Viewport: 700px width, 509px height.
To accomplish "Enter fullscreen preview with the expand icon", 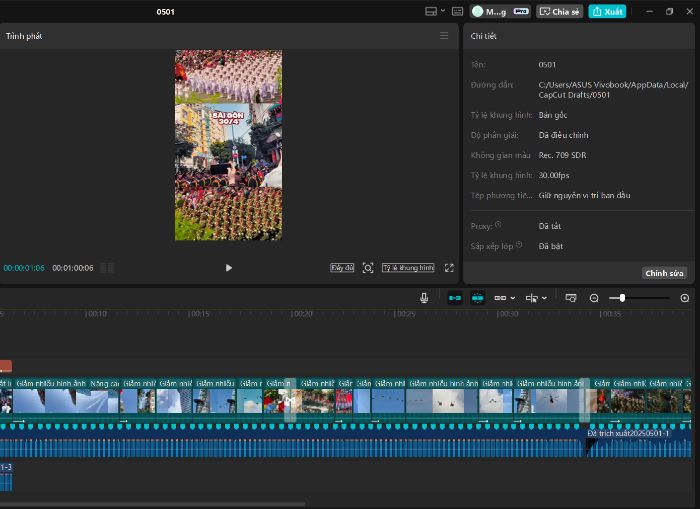I will 449,268.
